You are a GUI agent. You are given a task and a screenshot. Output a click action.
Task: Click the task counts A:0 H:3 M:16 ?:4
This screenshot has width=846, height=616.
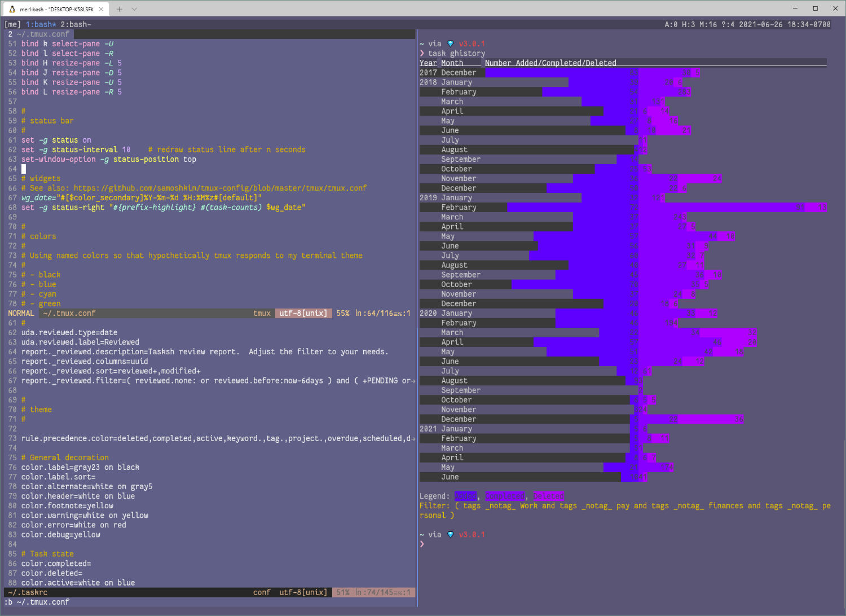(x=700, y=24)
